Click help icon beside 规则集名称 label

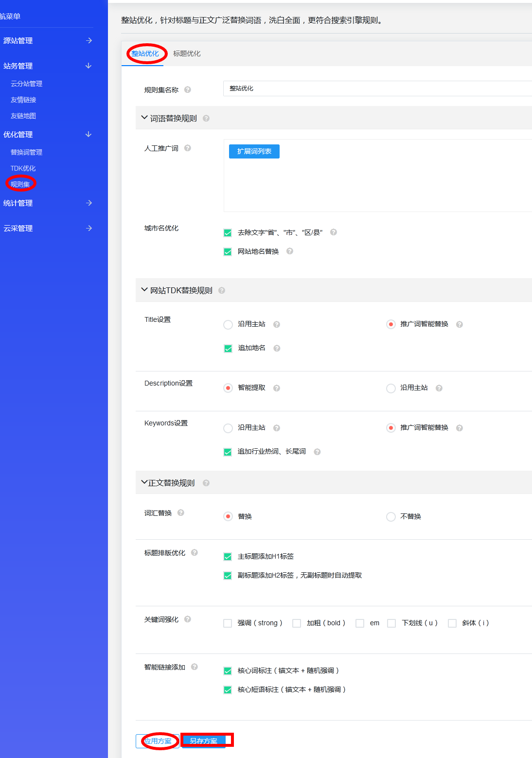pyautogui.click(x=188, y=89)
